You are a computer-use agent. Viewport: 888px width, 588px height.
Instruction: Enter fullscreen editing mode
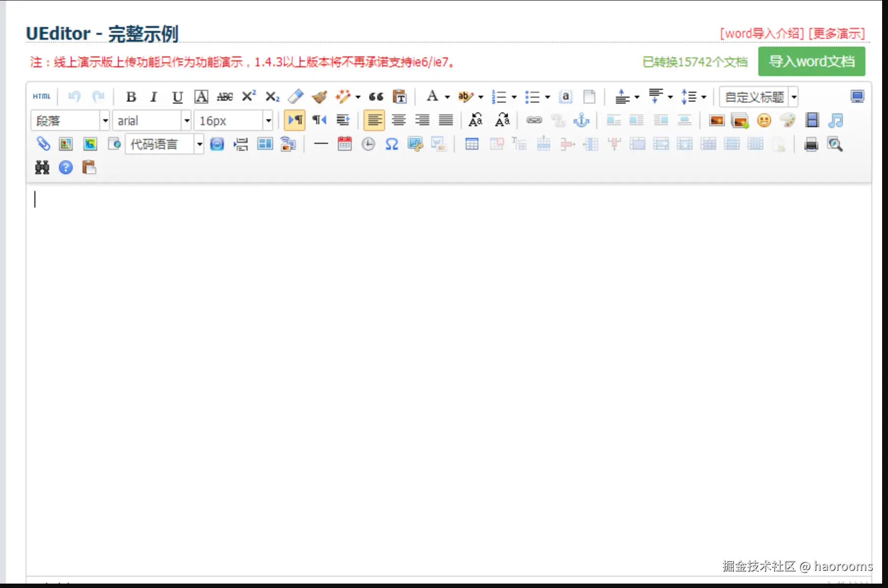click(x=858, y=97)
